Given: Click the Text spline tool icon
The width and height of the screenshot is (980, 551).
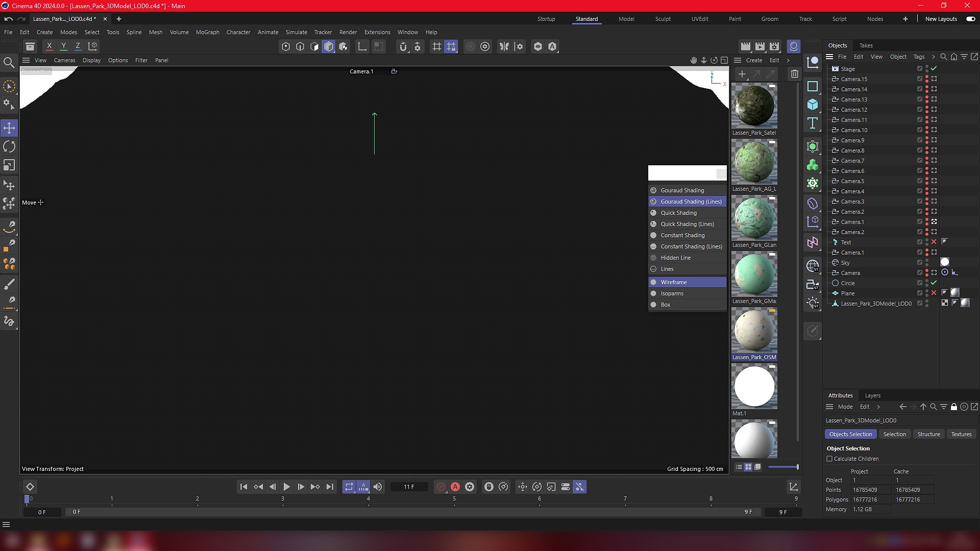Looking at the screenshot, I should (x=813, y=123).
